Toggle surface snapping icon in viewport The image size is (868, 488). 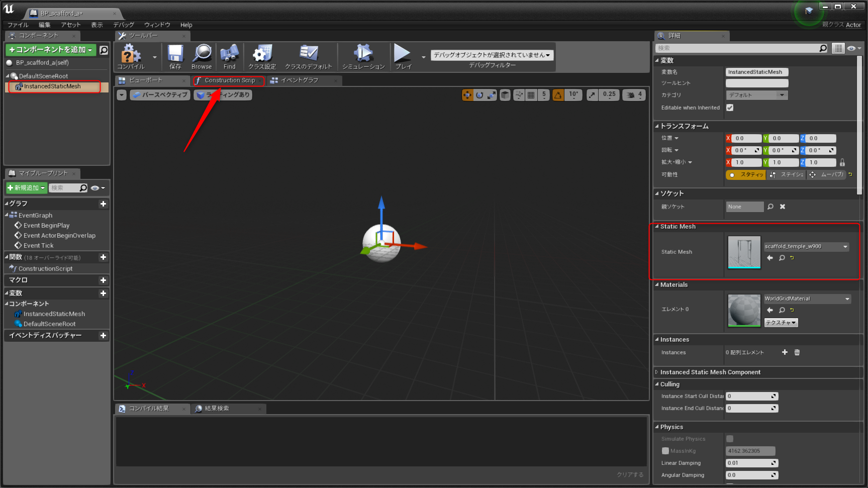coord(519,95)
